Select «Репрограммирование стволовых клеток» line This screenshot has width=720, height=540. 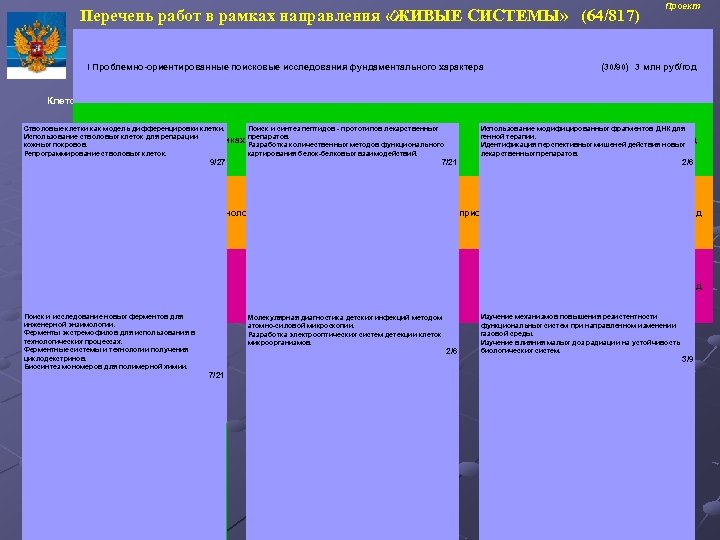coord(95,153)
